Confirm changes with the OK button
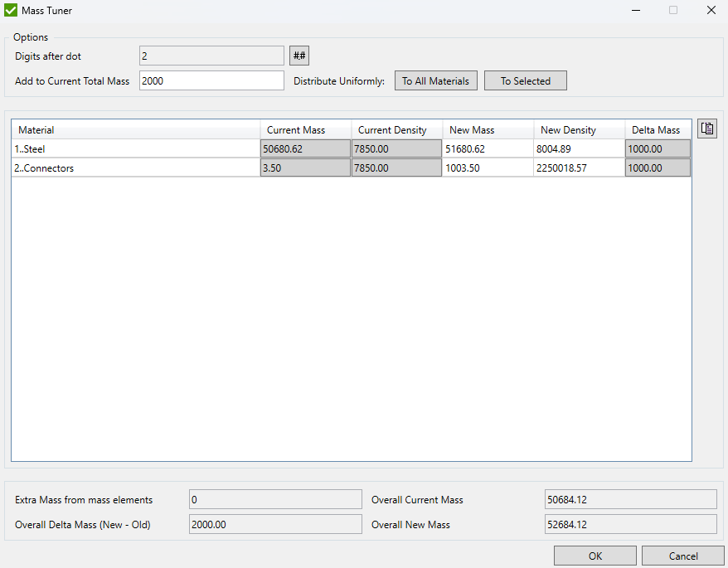The height and width of the screenshot is (568, 728). click(595, 556)
